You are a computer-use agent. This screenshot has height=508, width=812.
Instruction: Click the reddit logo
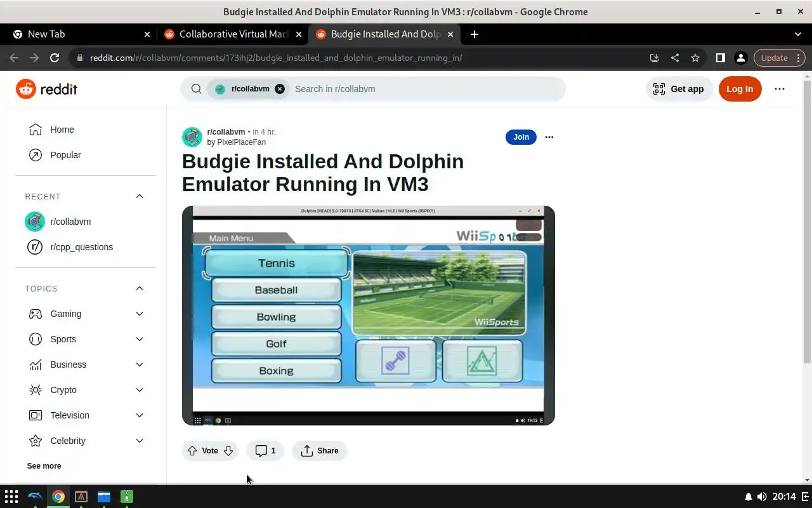pos(46,89)
